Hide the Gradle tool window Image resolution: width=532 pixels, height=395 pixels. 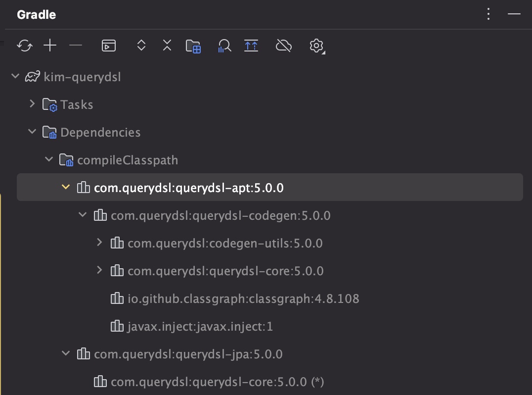tap(514, 14)
